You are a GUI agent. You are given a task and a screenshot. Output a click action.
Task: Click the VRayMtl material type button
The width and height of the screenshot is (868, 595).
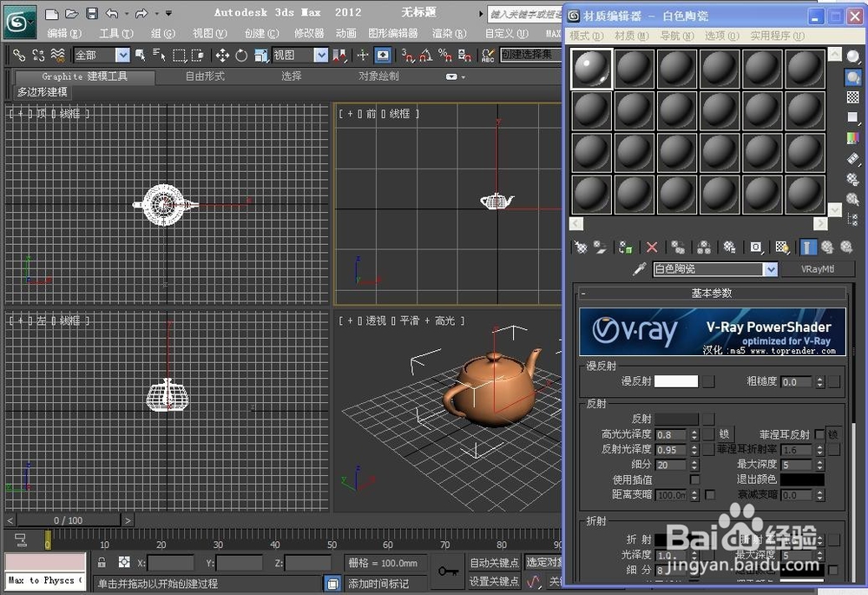click(817, 269)
